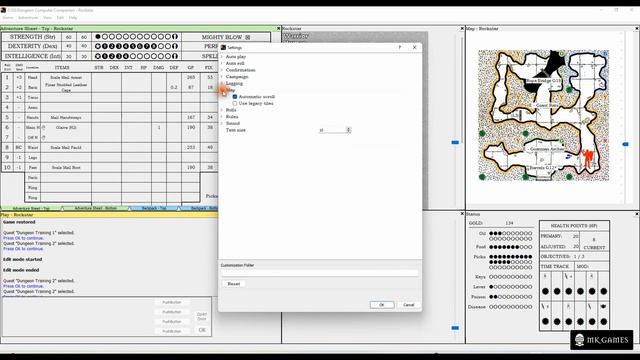Click the Mail Handwraps item cell

pyautogui.click(x=66, y=118)
